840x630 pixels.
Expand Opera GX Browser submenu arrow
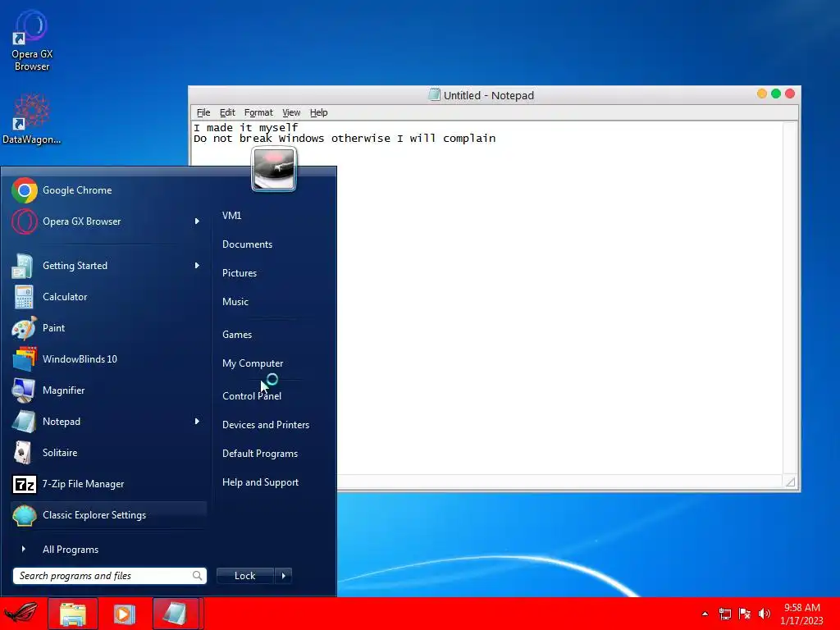[197, 221]
